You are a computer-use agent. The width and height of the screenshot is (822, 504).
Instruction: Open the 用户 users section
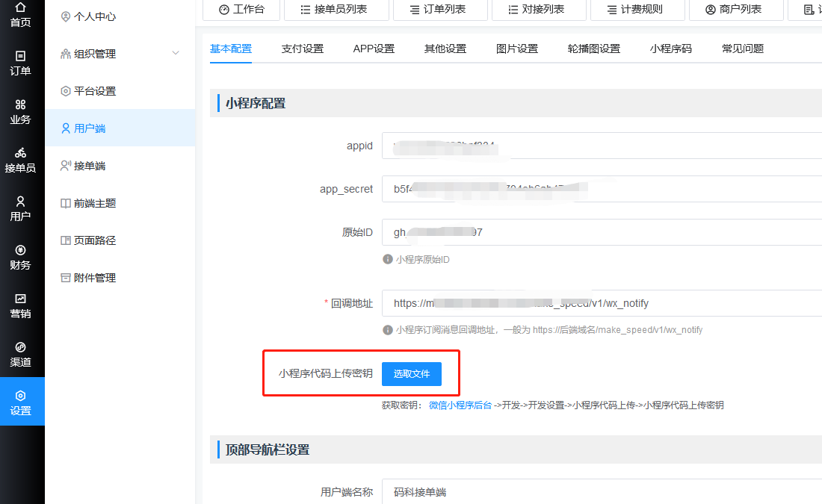point(20,209)
